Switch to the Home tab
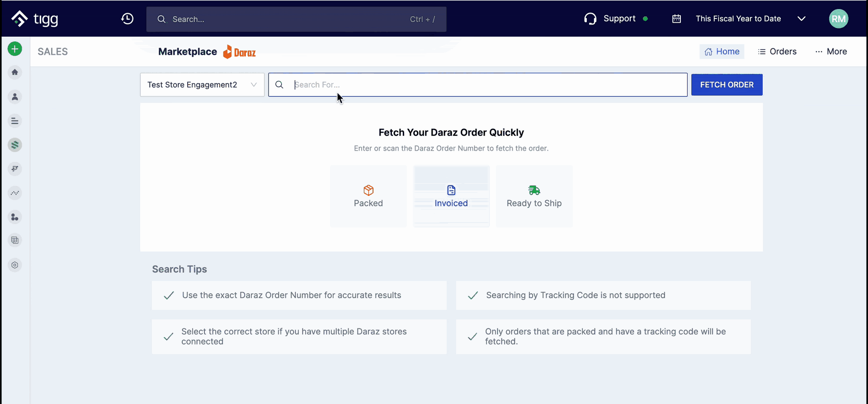 coord(722,52)
